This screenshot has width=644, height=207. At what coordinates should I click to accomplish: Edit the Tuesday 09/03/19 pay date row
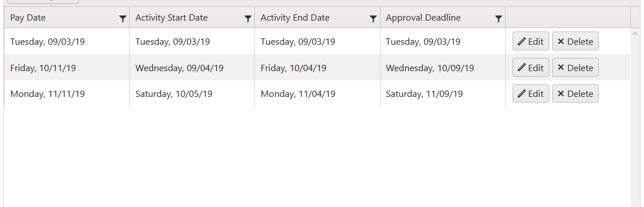click(531, 41)
